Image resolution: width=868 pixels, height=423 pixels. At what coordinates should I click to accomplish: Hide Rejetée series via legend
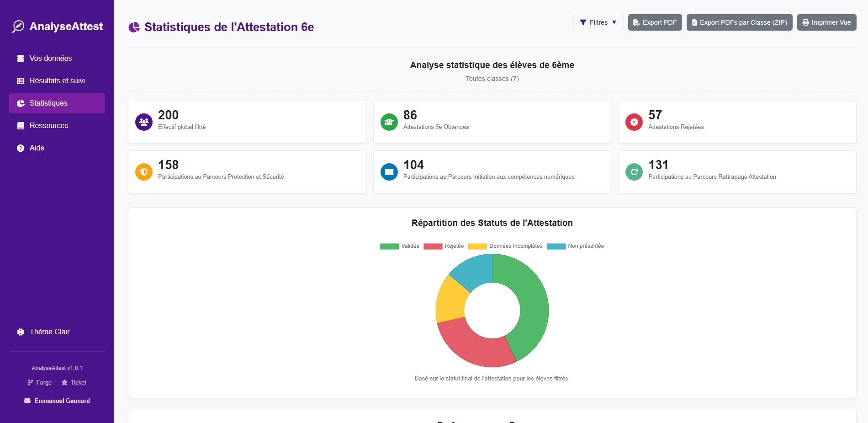tap(444, 246)
